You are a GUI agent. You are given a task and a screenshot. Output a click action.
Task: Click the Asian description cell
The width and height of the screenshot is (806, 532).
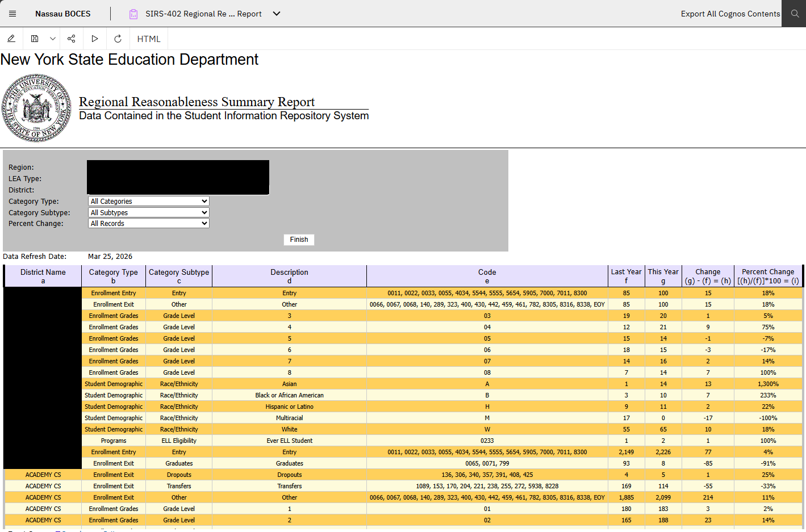coord(290,384)
